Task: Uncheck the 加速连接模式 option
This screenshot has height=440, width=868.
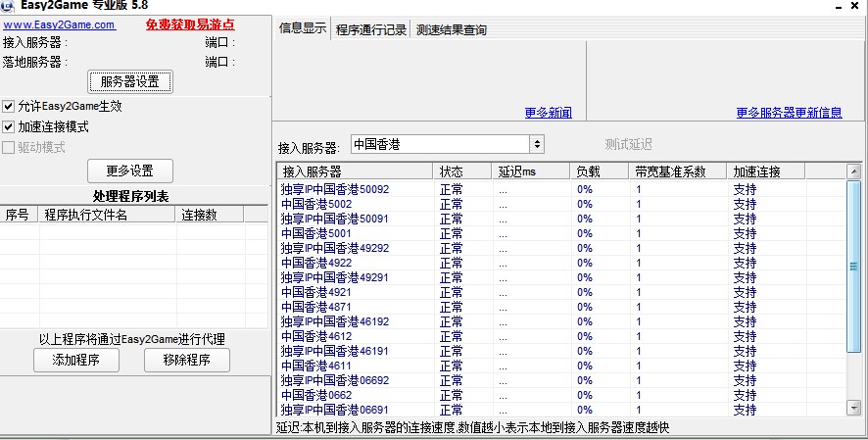Action: tap(9, 127)
